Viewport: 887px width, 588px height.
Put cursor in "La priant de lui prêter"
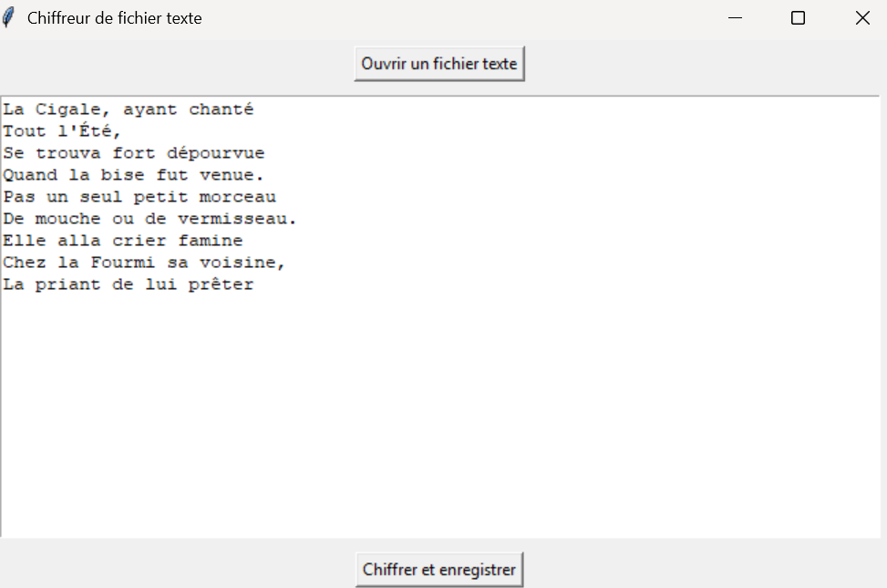click(128, 285)
